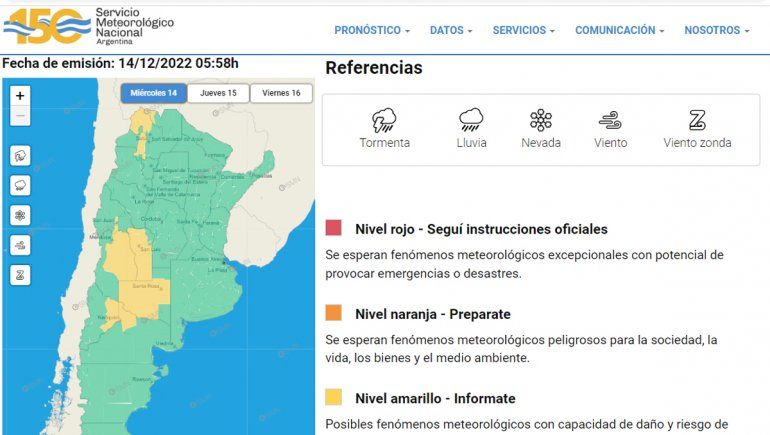Click the Tormenta icon in Referencias
This screenshot has height=435, width=770.
[384, 121]
